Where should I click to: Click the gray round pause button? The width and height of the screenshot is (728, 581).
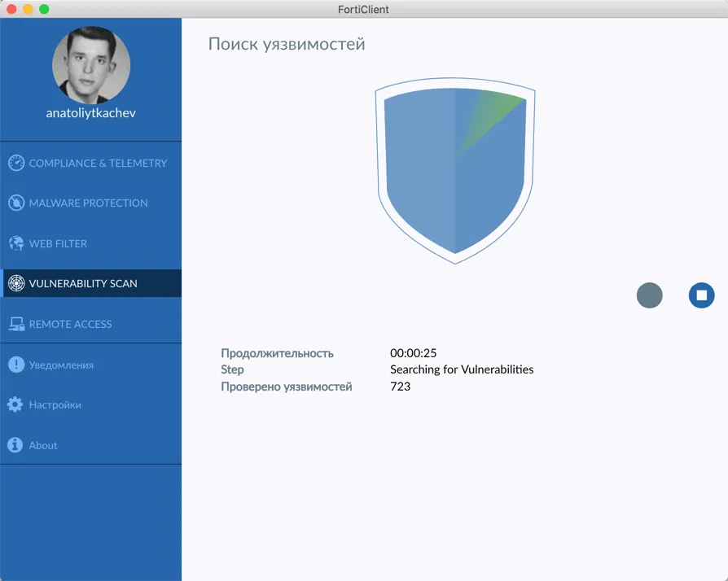tap(650, 295)
